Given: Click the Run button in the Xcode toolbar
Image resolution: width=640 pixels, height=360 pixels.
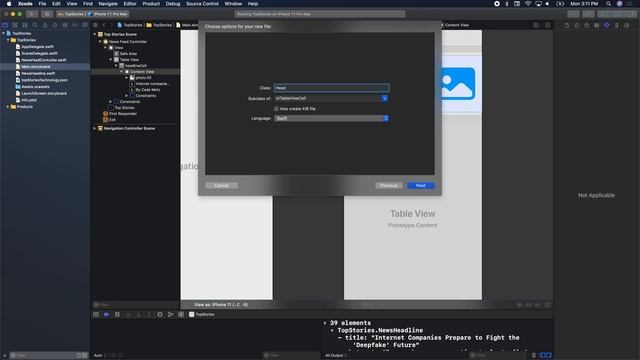Looking at the screenshot, I should pos(32,14).
